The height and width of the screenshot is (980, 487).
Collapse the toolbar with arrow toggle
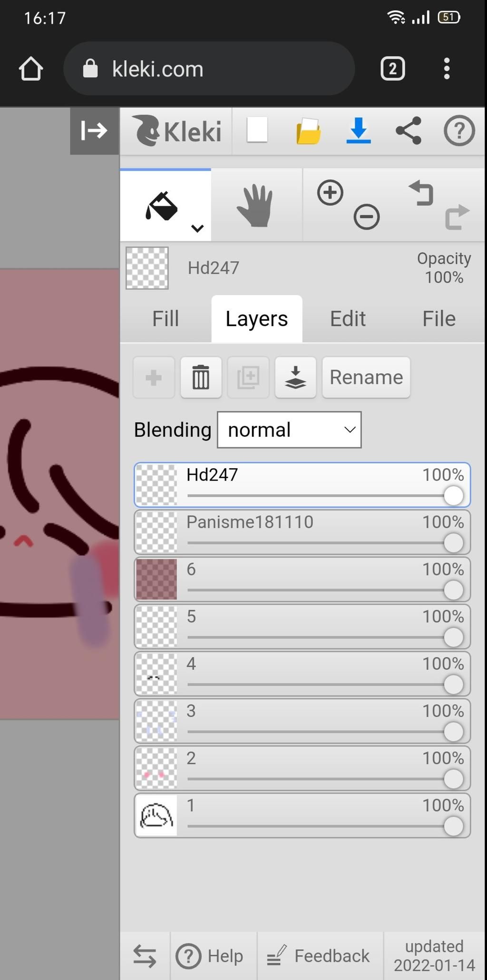pyautogui.click(x=94, y=131)
